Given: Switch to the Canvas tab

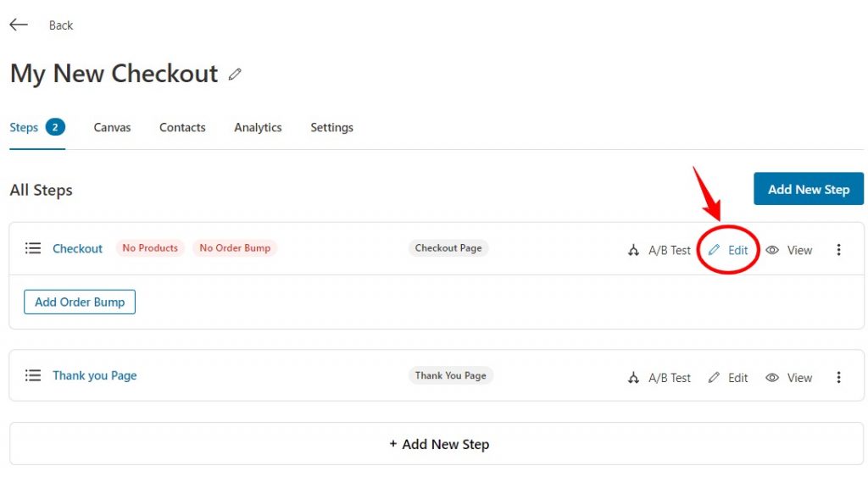Looking at the screenshot, I should point(112,127).
